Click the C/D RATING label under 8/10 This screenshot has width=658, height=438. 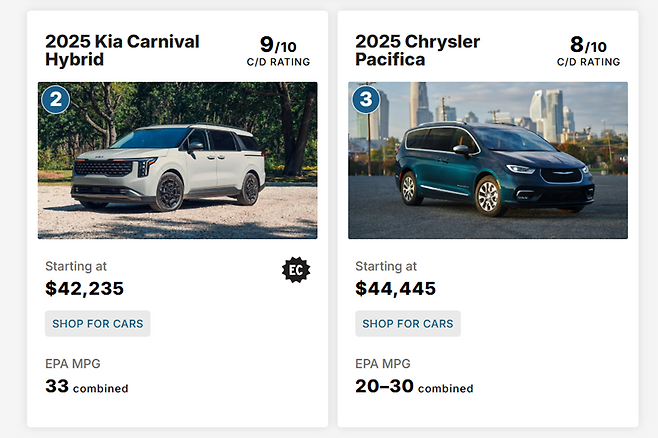(x=588, y=62)
